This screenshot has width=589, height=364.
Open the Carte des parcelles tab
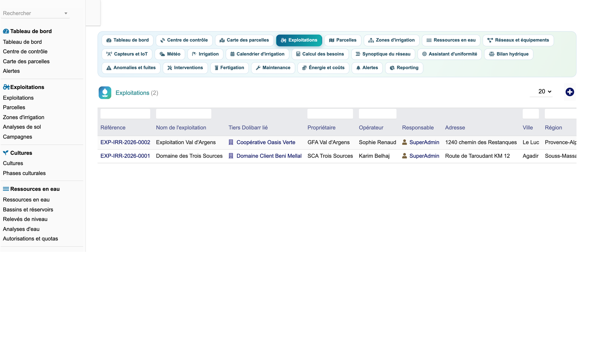pyautogui.click(x=244, y=40)
